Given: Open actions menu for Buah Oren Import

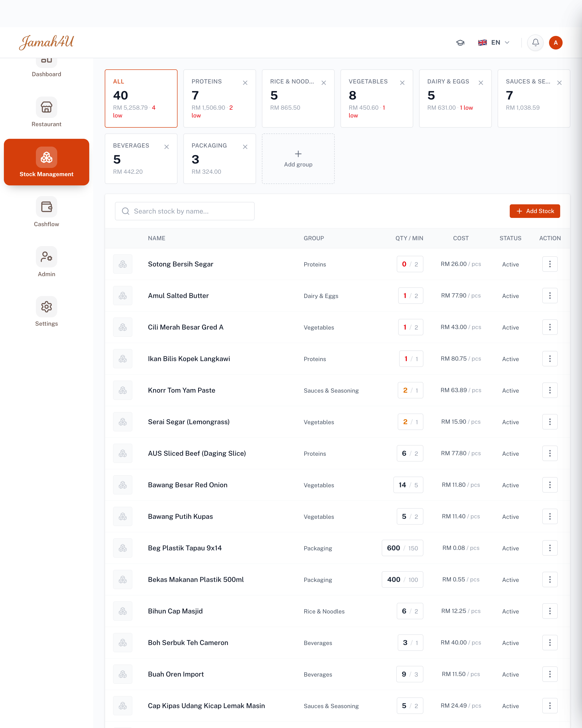Looking at the screenshot, I should (x=550, y=674).
